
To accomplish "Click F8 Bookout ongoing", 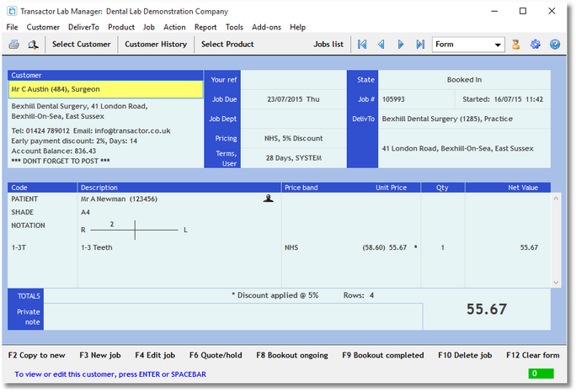I will tap(292, 355).
